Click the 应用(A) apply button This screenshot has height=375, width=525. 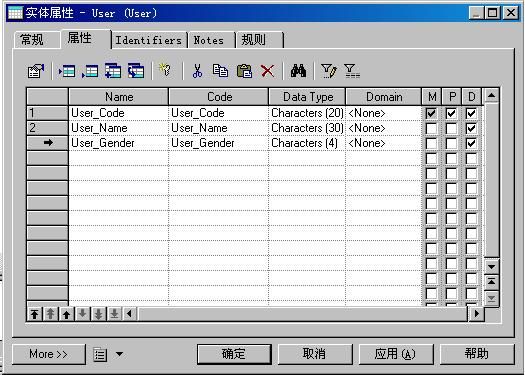pyautogui.click(x=395, y=354)
